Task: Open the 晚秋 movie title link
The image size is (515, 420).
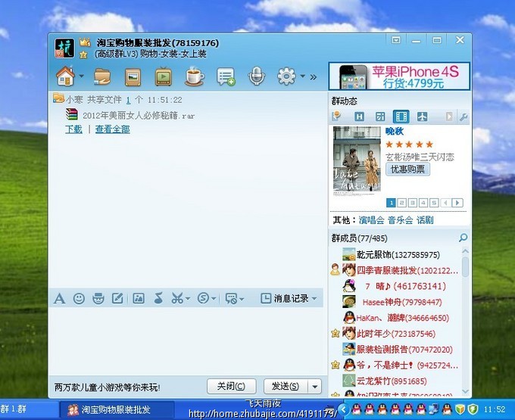Action: [394, 131]
